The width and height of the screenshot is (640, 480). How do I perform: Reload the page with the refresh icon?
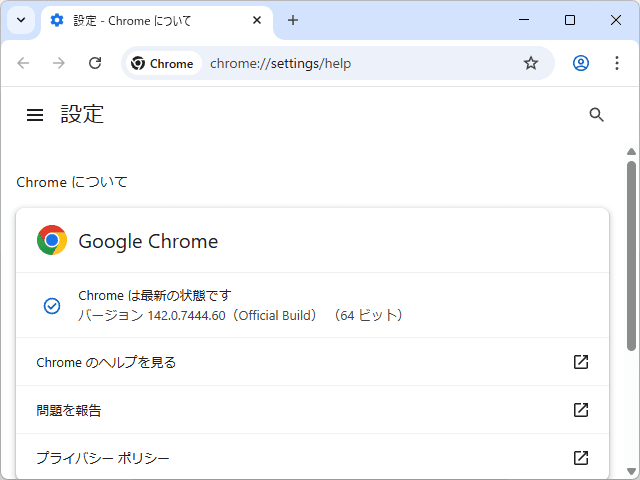tap(95, 63)
